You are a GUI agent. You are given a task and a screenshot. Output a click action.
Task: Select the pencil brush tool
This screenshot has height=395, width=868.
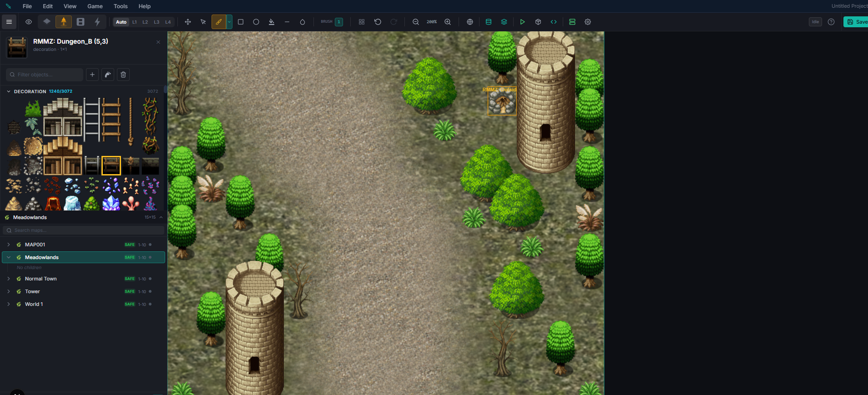point(219,22)
